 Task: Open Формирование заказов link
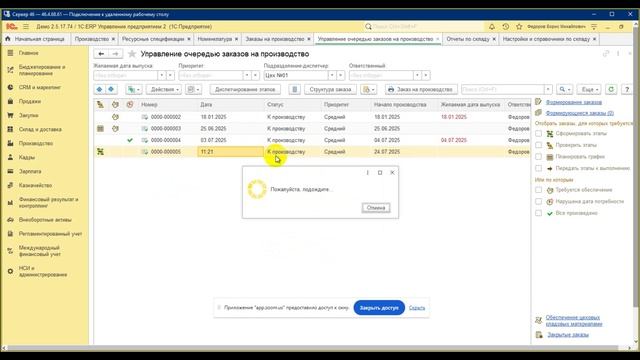573,102
